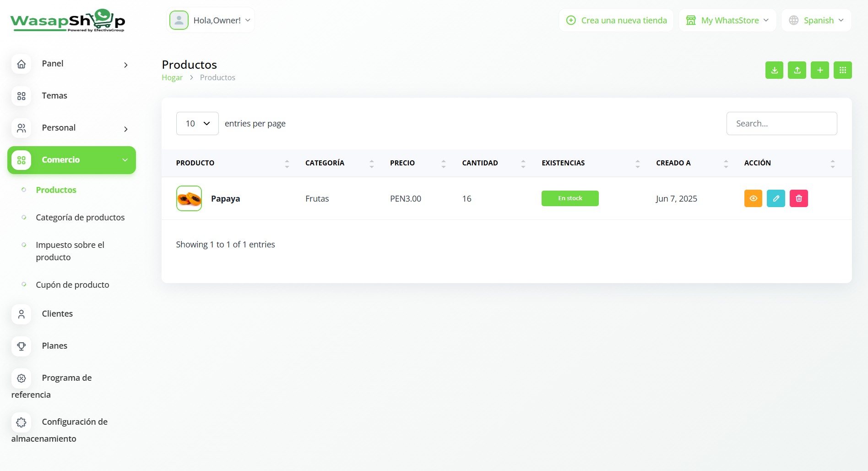Click the Search input field
The height and width of the screenshot is (471, 868).
point(781,124)
